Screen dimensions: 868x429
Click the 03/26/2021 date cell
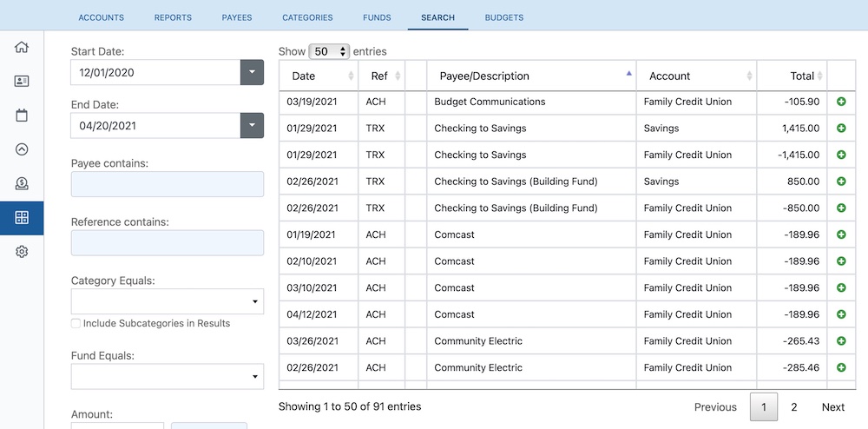(x=319, y=341)
